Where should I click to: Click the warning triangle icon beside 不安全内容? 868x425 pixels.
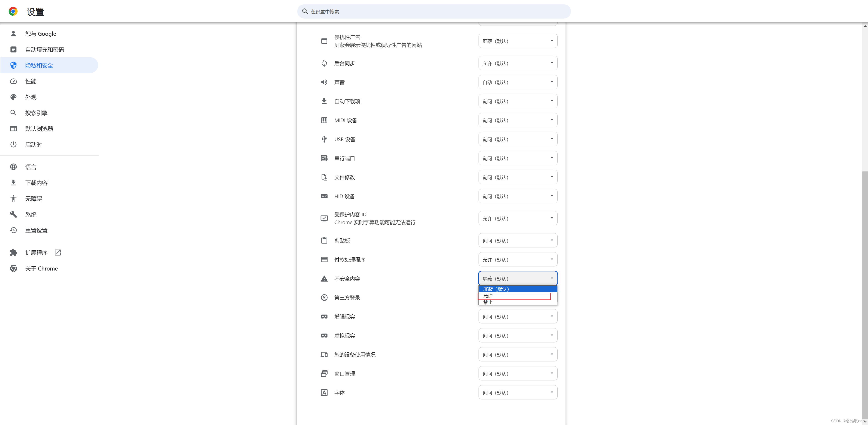324,279
